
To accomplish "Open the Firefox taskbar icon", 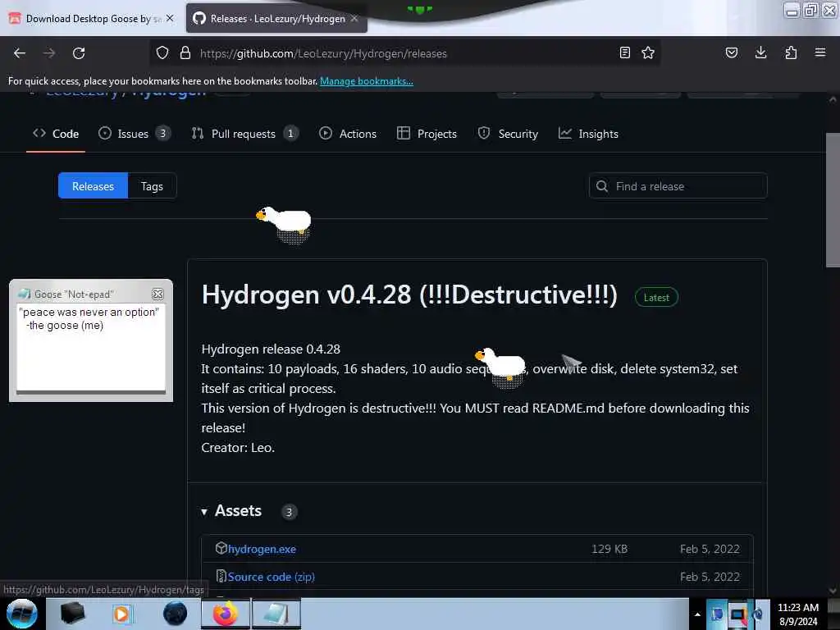I will [226, 614].
